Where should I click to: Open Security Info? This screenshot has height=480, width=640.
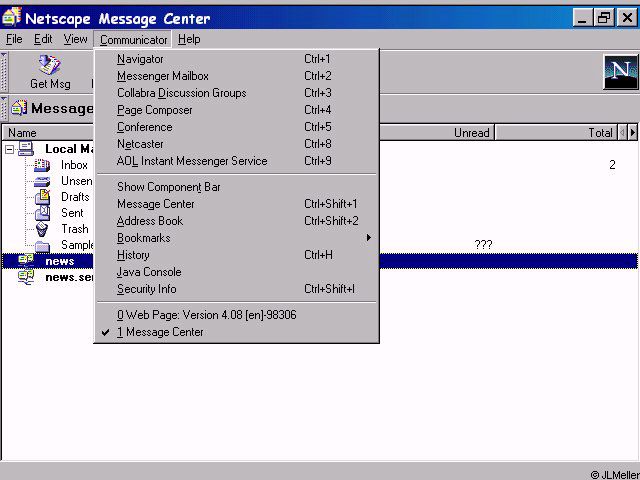click(x=236, y=289)
